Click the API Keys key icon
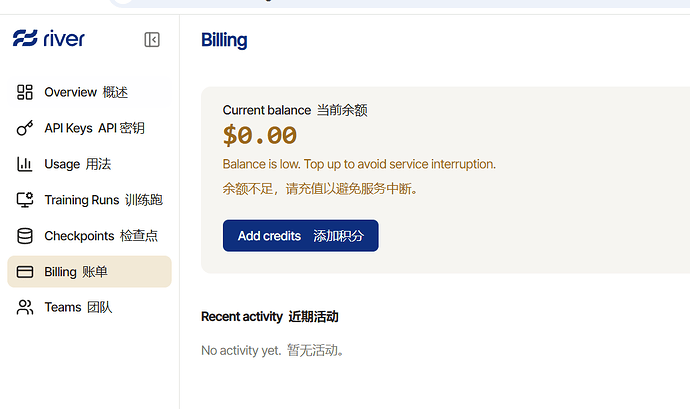Viewport: 690px width, 409px height. pyautogui.click(x=25, y=128)
